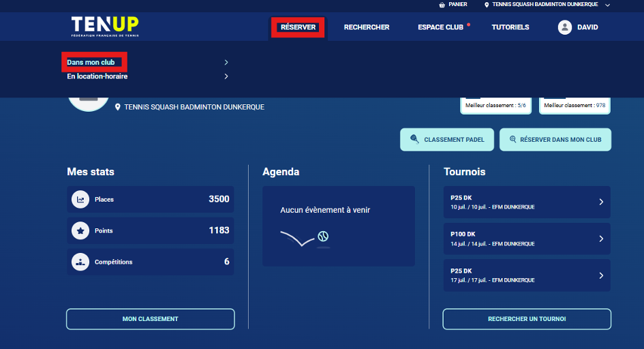This screenshot has width=644, height=349.
Task: Select Espace Club in navigation
Action: 440,27
